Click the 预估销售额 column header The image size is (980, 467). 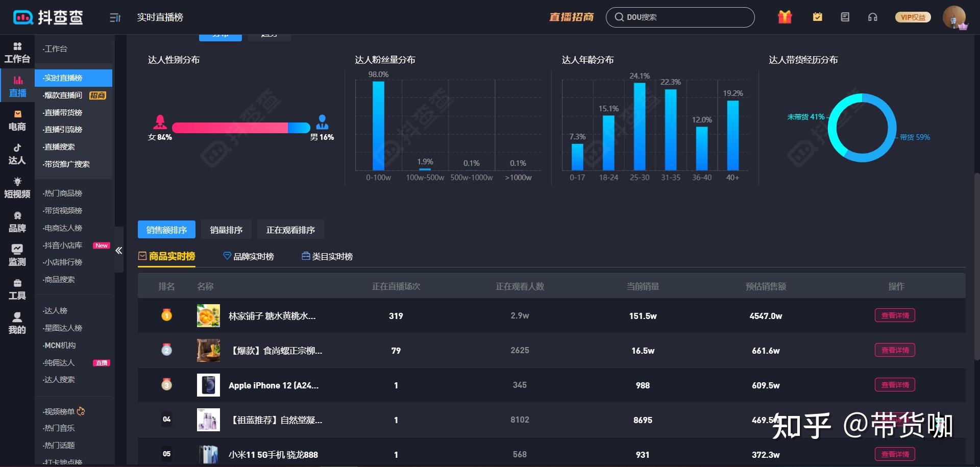[x=766, y=286]
